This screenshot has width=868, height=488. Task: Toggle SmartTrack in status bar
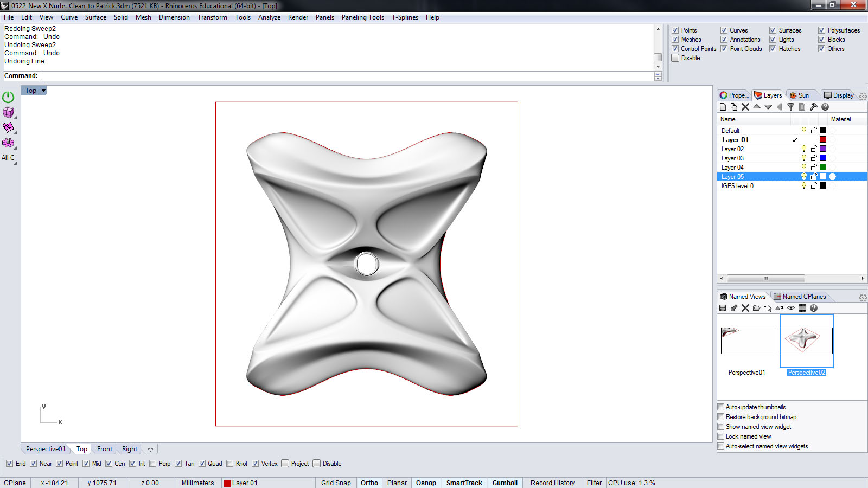click(464, 483)
